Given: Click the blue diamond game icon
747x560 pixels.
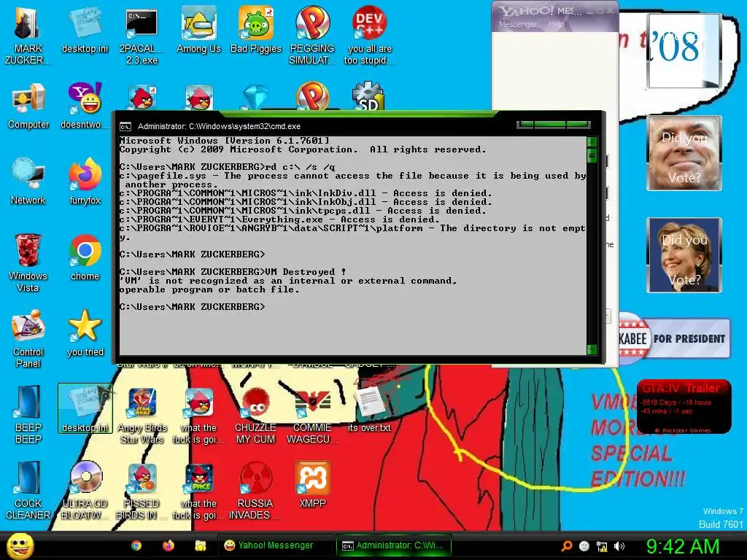Looking at the screenshot, I should (x=256, y=97).
